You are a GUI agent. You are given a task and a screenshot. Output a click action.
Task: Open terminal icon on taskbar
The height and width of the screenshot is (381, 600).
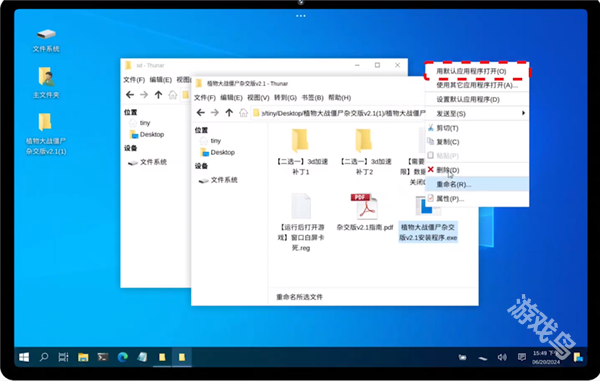pyautogui.click(x=103, y=357)
